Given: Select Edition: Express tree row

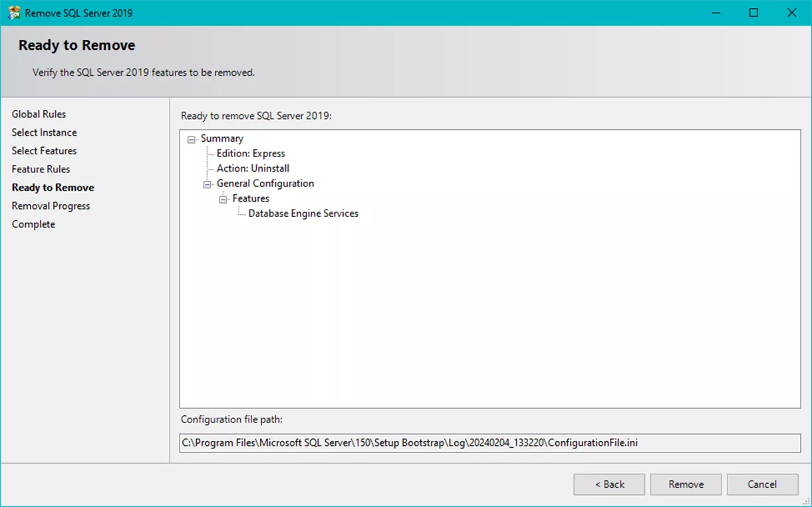Looking at the screenshot, I should point(251,154).
